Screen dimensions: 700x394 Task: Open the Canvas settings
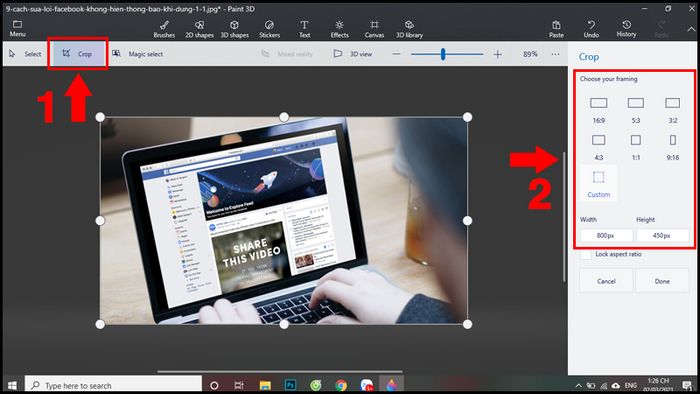(x=374, y=29)
